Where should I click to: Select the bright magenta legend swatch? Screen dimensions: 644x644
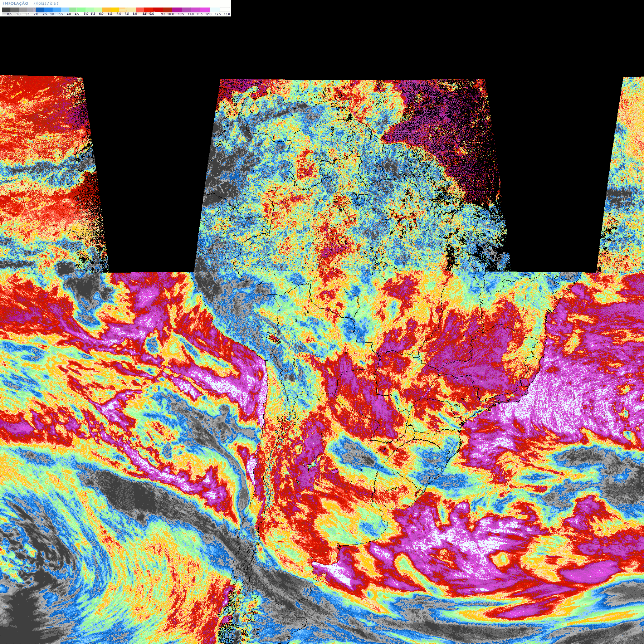pyautogui.click(x=205, y=10)
